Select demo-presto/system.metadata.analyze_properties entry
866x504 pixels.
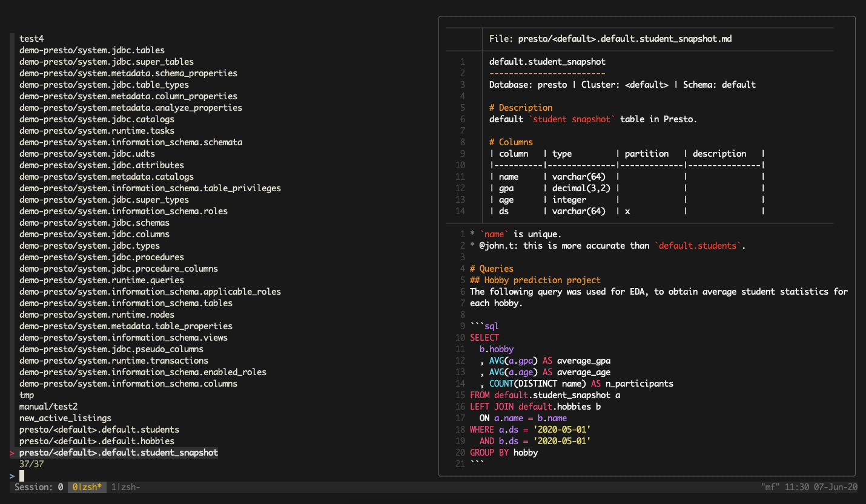[131, 108]
